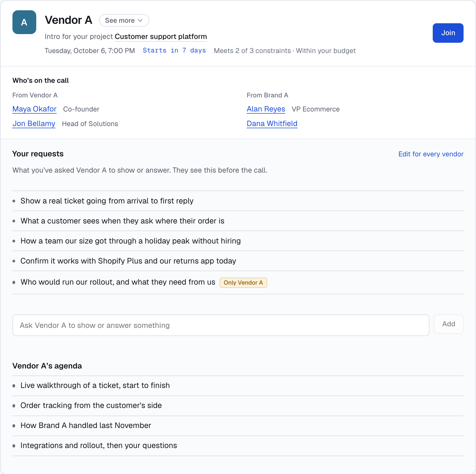Click the Add button
The width and height of the screenshot is (476, 474).
click(x=449, y=324)
